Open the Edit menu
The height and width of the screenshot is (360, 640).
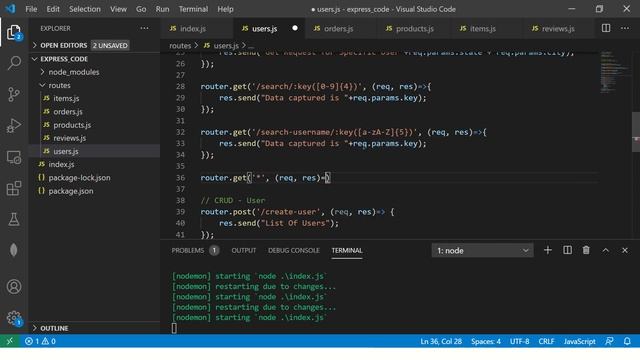(53, 9)
